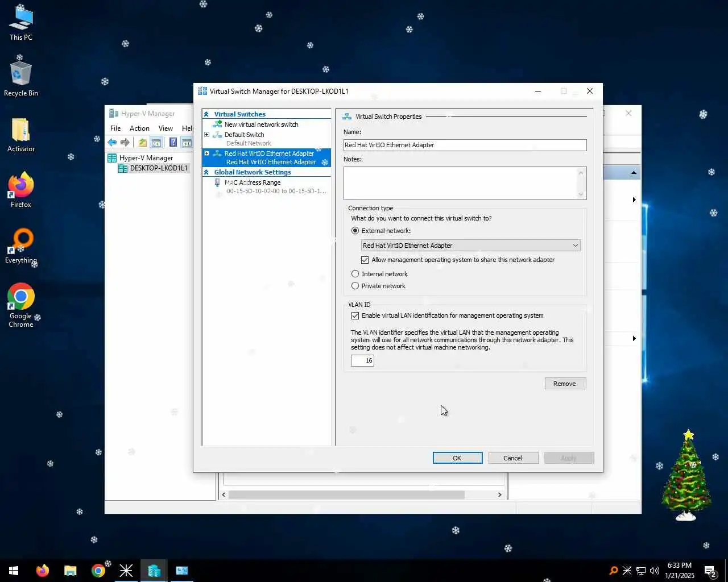Click Chrome icon in taskbar
728x582 pixels.
click(98, 571)
